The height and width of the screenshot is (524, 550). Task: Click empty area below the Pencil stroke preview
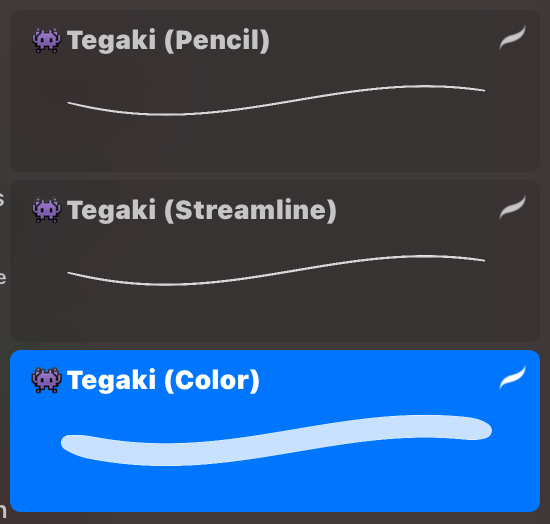point(275,144)
